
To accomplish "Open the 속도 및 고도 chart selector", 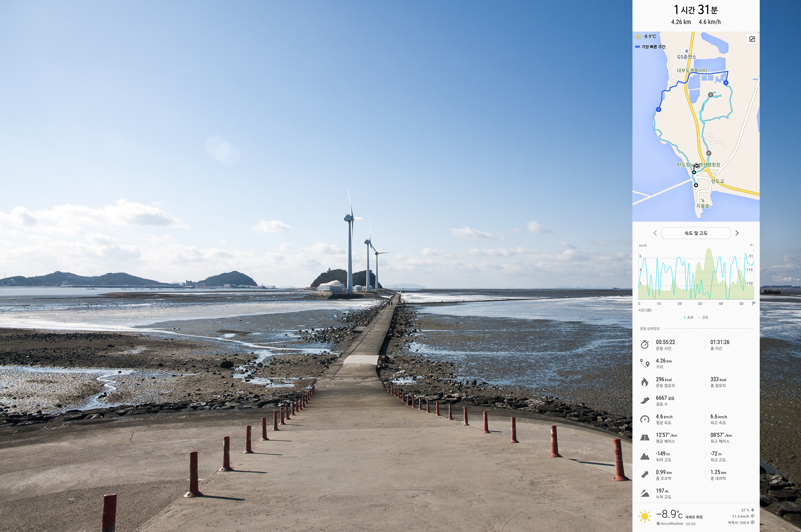I will [695, 233].
